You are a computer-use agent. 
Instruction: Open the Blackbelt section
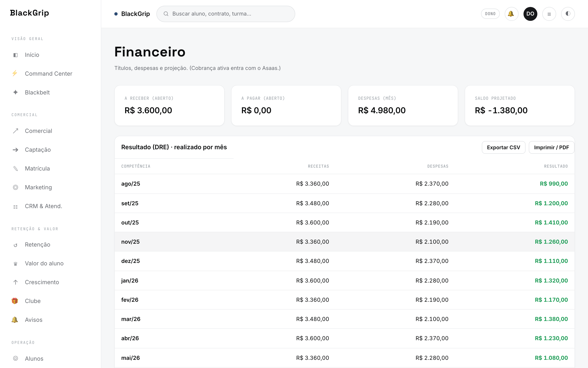click(51, 92)
